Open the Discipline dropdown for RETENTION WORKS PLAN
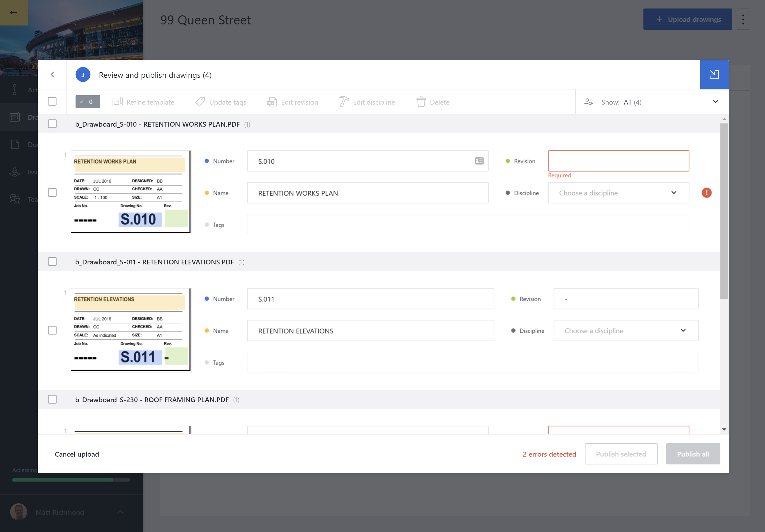The width and height of the screenshot is (765, 532). tap(618, 193)
